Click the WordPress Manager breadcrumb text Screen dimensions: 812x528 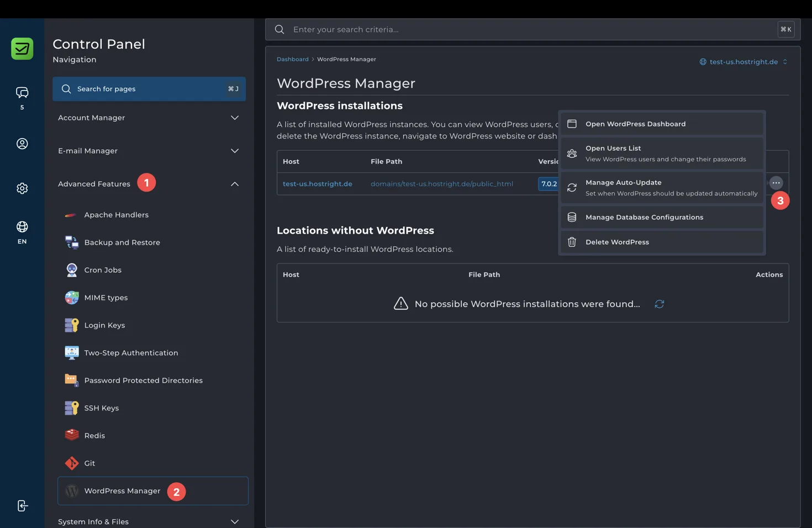click(346, 59)
